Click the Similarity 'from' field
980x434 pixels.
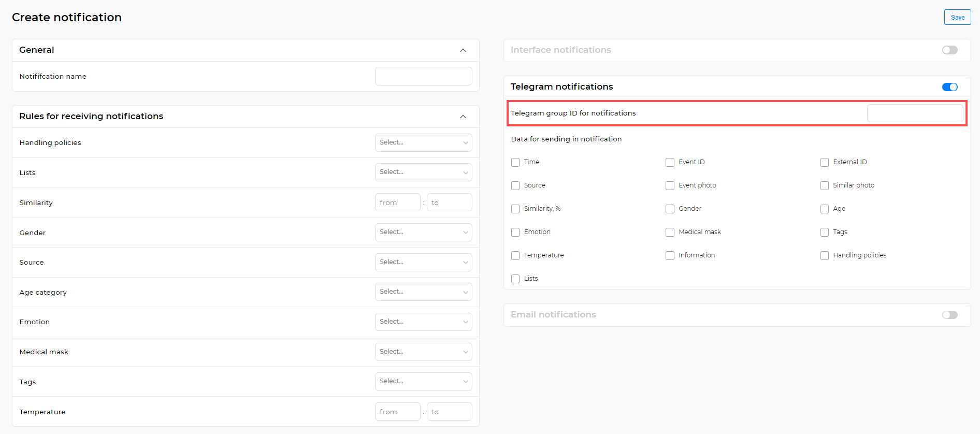(x=397, y=202)
